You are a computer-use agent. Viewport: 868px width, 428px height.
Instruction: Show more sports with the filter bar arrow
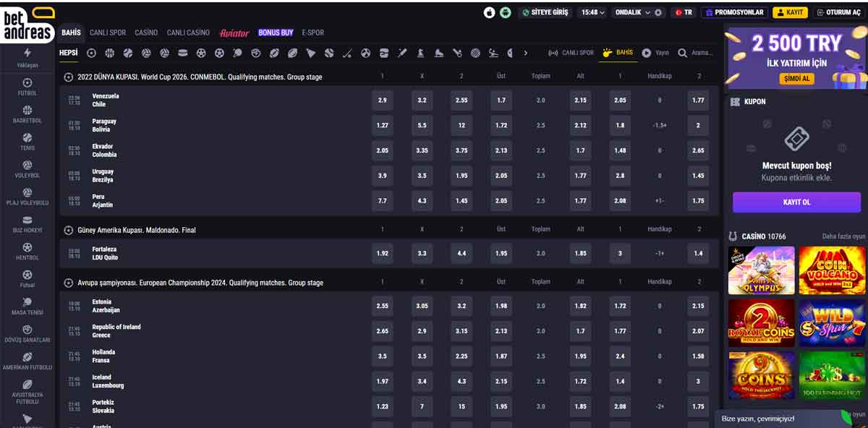(x=525, y=53)
